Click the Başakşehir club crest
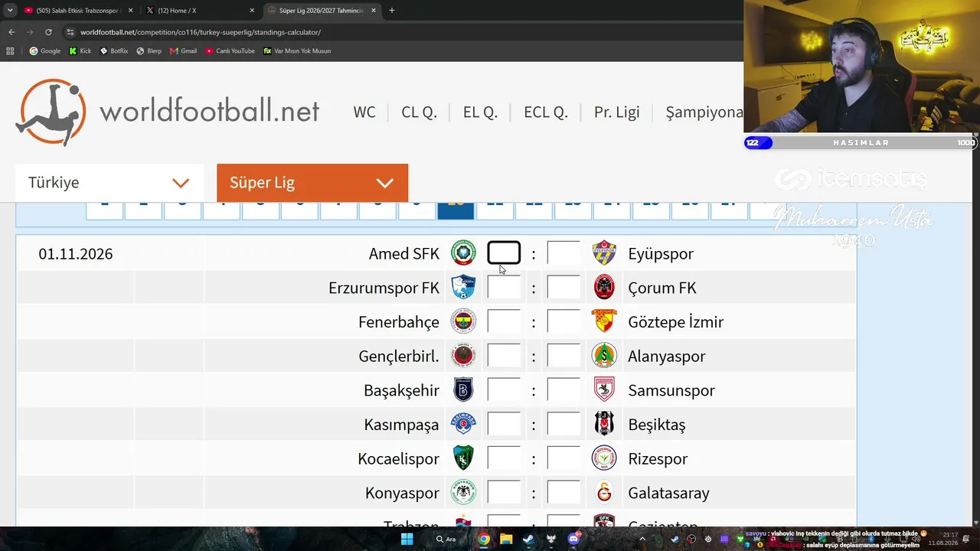The height and width of the screenshot is (551, 980). (463, 390)
